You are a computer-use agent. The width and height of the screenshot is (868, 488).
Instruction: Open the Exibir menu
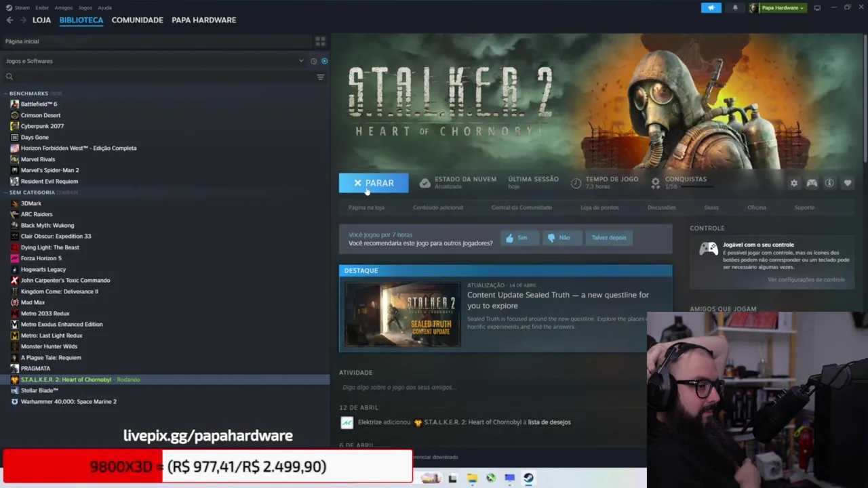click(x=42, y=8)
